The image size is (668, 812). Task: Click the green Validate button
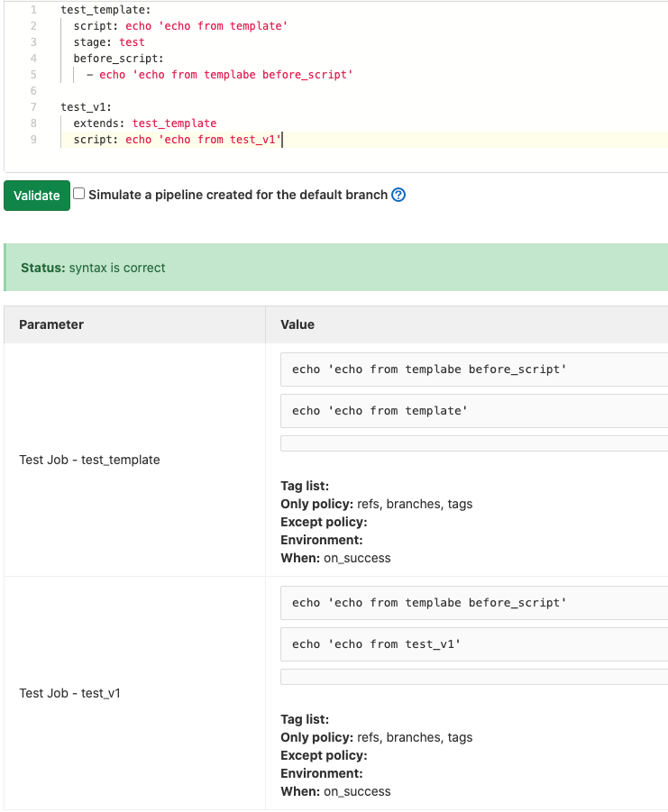coord(37,196)
